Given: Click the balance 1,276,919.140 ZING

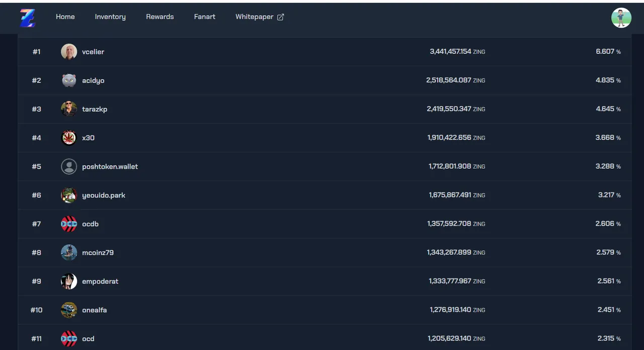Looking at the screenshot, I should [x=457, y=310].
